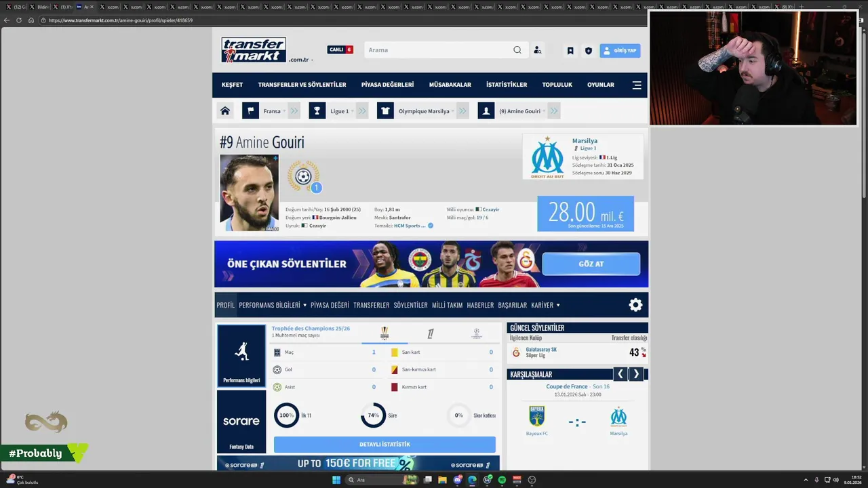Select the Trophée des Champions competition logo tab

coord(384,333)
